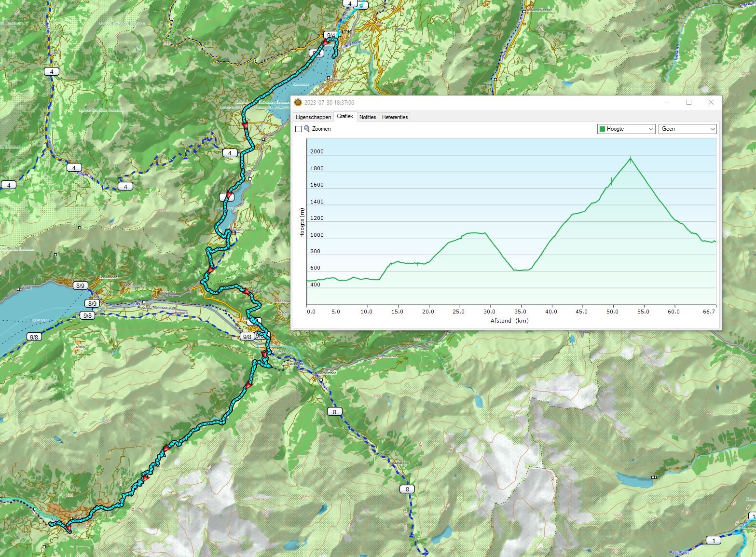The image size is (756, 557).
Task: Expand the Geen secondary data dropdown
Action: tap(687, 129)
